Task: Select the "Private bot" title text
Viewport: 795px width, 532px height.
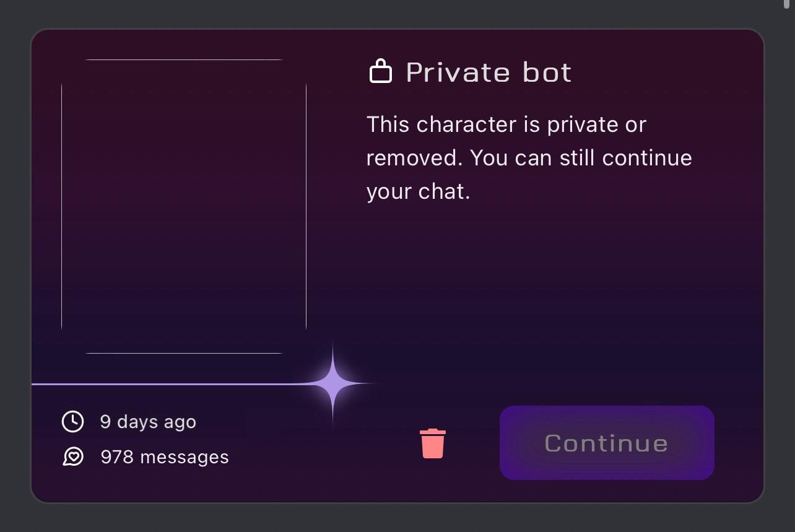Action: [x=488, y=72]
